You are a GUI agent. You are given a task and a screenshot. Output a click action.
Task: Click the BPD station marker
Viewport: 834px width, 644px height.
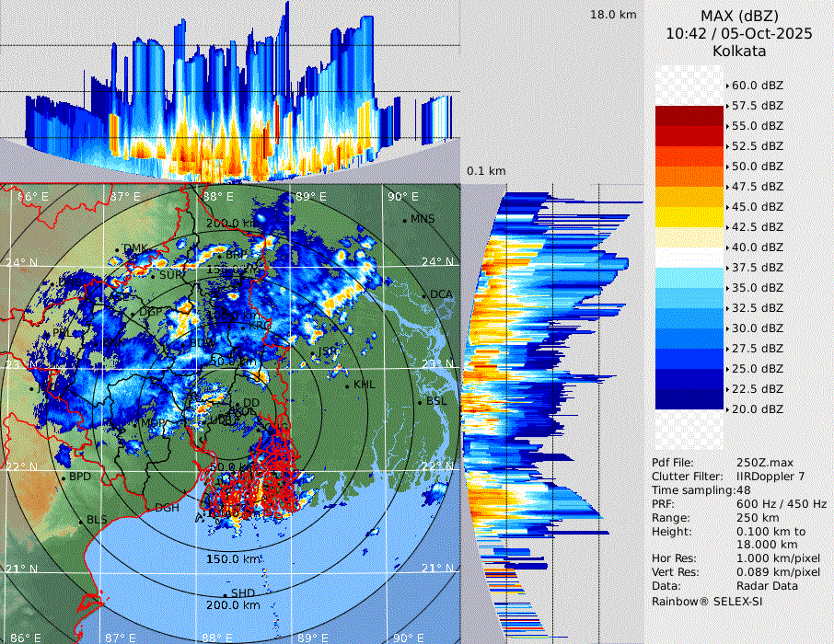[x=63, y=477]
